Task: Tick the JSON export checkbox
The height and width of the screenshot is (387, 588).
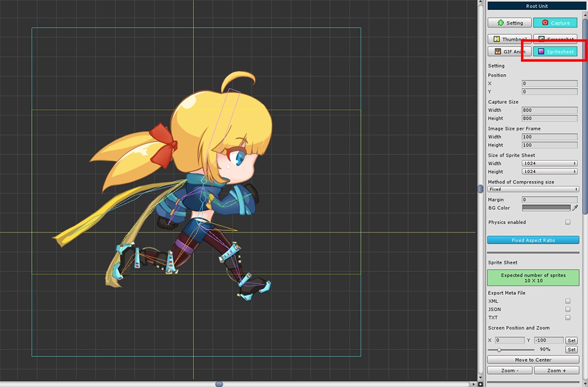Action: 567,309
